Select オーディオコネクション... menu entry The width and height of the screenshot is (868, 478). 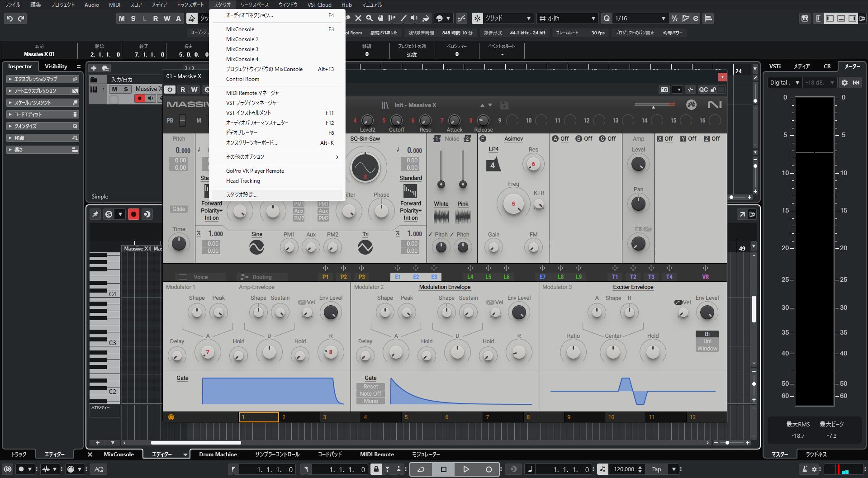[x=277, y=15]
